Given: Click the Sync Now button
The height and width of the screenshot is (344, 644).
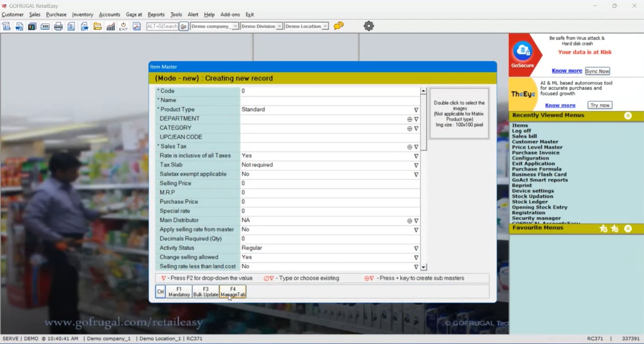Looking at the screenshot, I should 597,71.
